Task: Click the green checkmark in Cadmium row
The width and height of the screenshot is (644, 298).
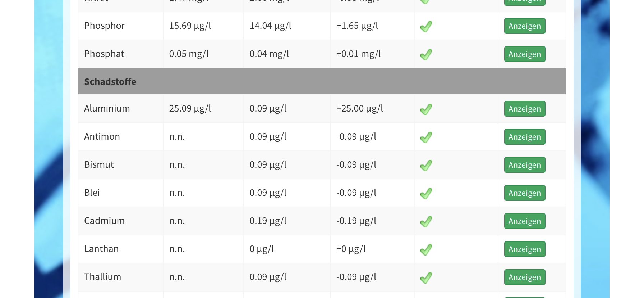Action: coord(426,221)
